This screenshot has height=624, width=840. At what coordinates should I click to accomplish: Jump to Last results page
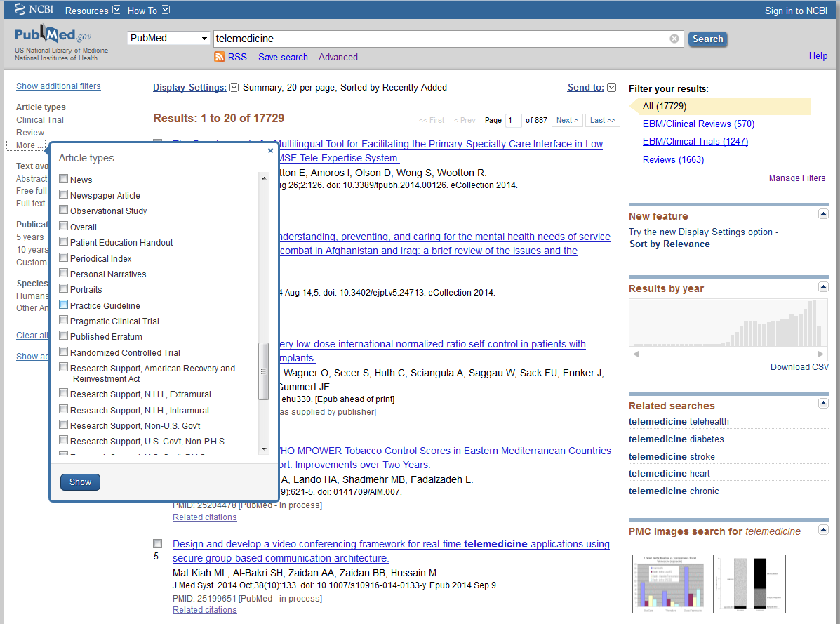[603, 121]
